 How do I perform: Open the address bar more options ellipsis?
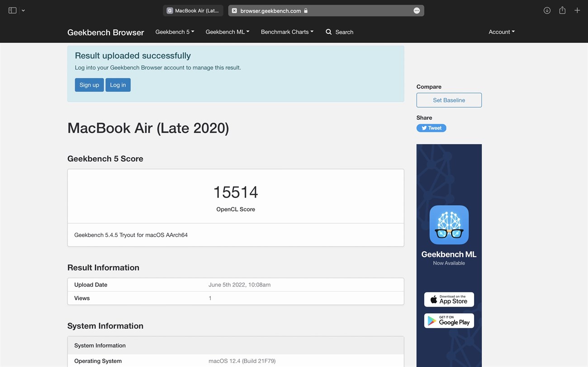[417, 10]
